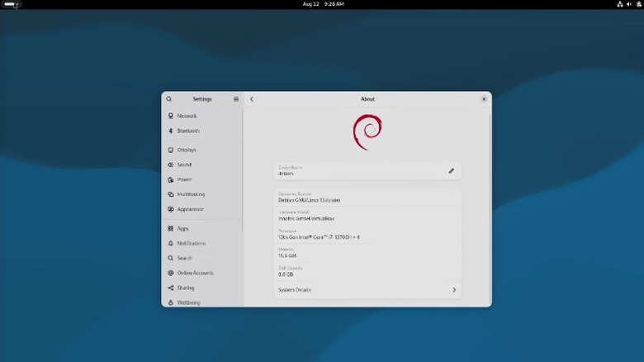Open the Network settings panel

tap(201, 116)
